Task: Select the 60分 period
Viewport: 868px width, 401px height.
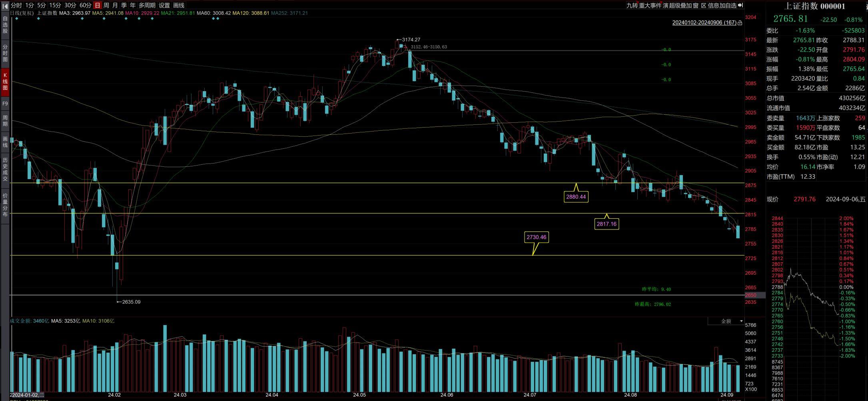Action: pos(85,5)
